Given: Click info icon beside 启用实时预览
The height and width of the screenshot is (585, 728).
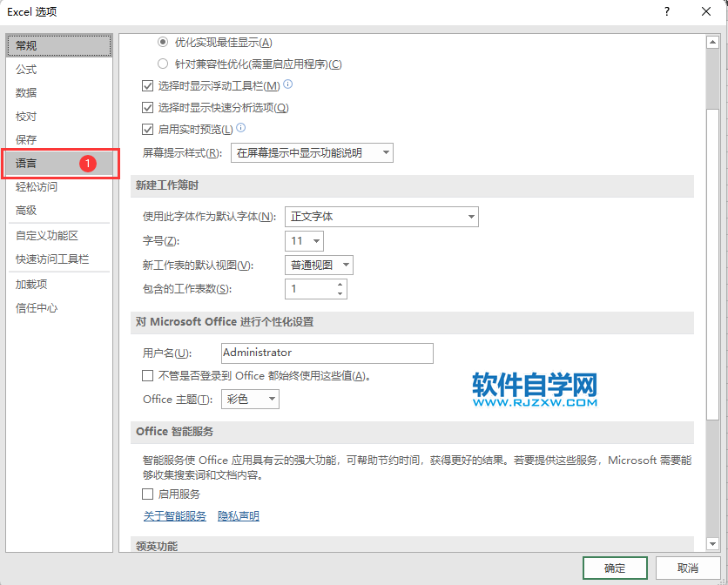Looking at the screenshot, I should 240,127.
